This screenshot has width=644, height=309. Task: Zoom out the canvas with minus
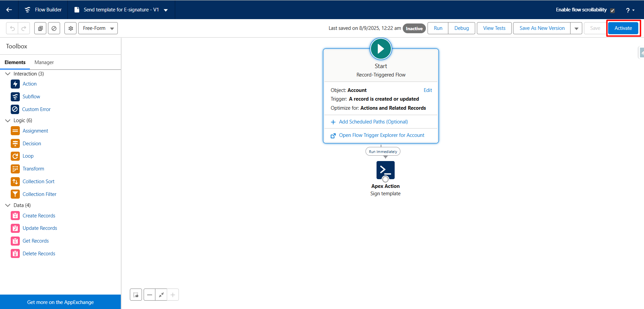coord(150,295)
